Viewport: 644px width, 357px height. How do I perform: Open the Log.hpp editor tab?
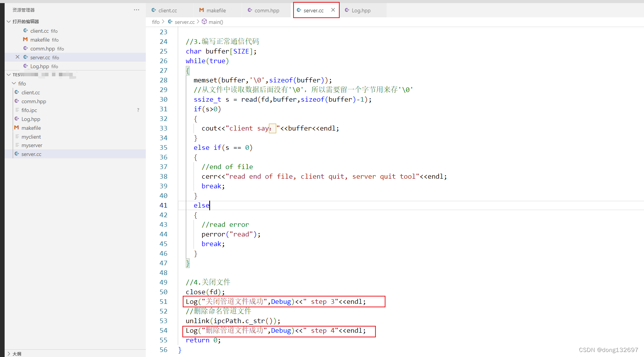coord(361,10)
